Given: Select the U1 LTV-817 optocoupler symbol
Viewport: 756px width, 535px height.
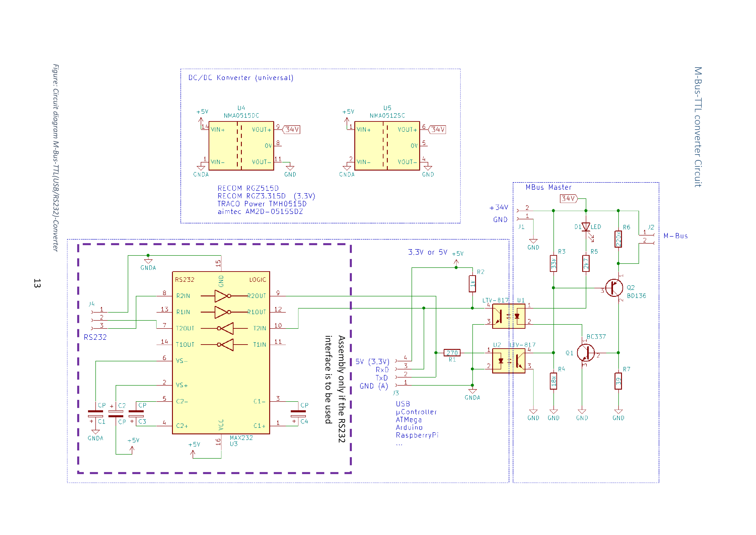Looking at the screenshot, I should [x=509, y=316].
